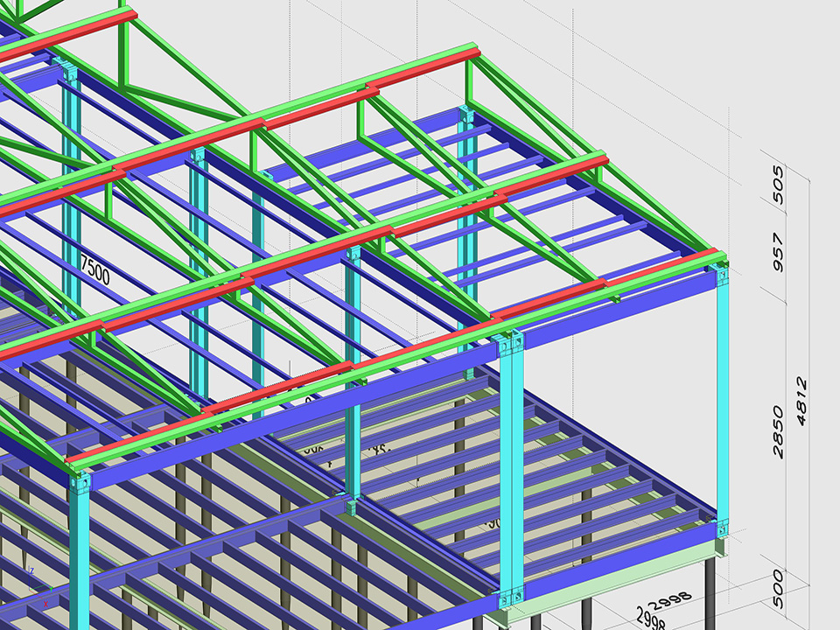
Task: Select the 505 dimension label
Action: pos(779,185)
